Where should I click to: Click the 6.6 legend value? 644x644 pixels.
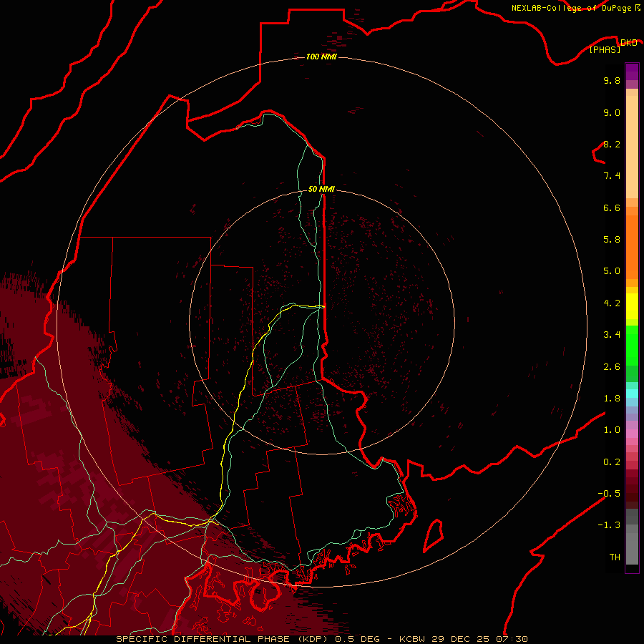(x=612, y=208)
